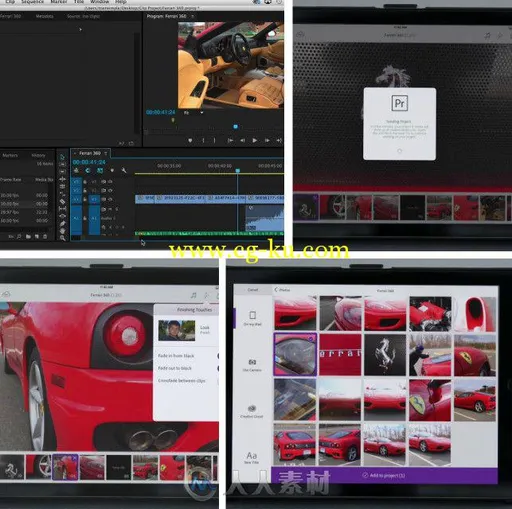Switch to the History tab

tap(38, 155)
